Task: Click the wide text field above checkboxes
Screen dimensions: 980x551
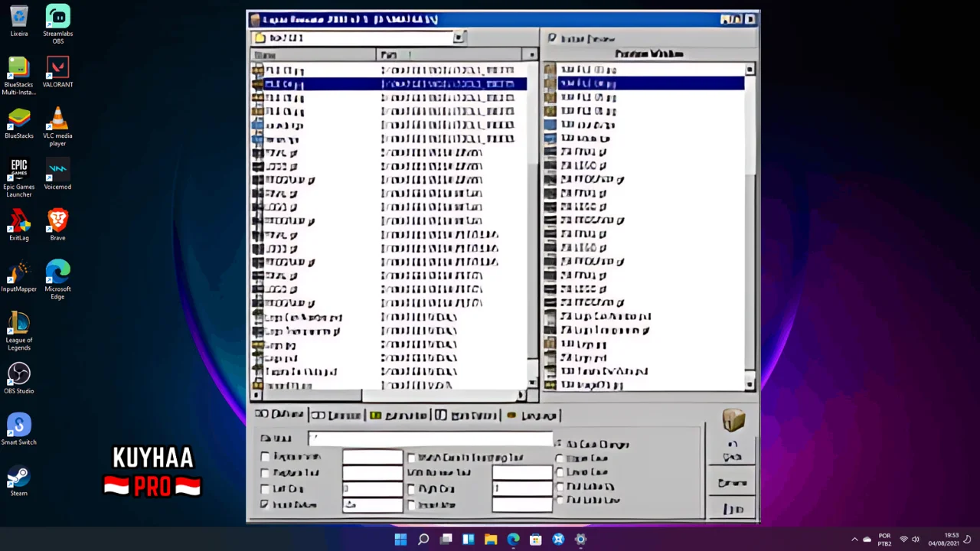Action: coord(430,439)
